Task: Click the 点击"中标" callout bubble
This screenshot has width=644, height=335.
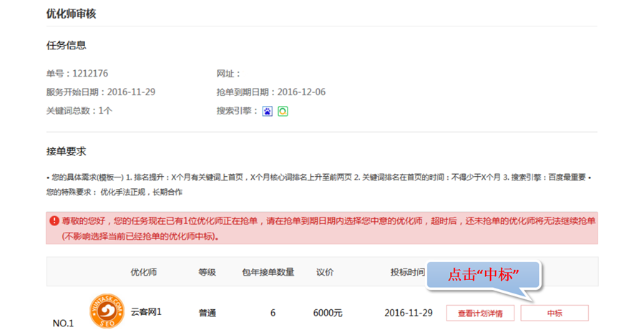Action: coord(483,275)
